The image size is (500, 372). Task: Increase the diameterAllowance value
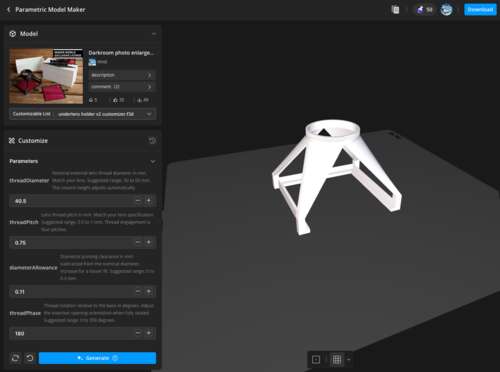[149, 292]
